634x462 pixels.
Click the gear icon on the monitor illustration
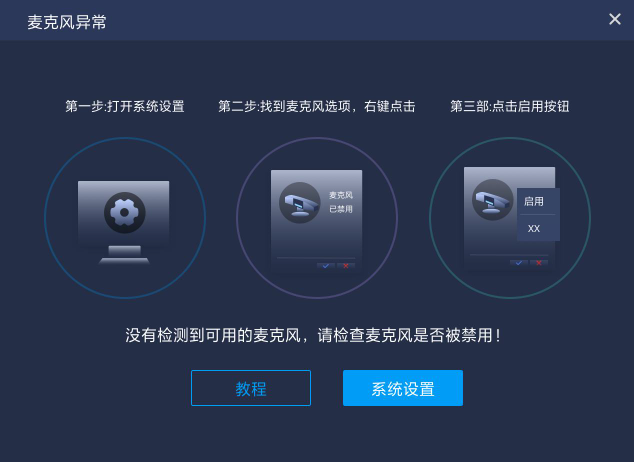[125, 213]
